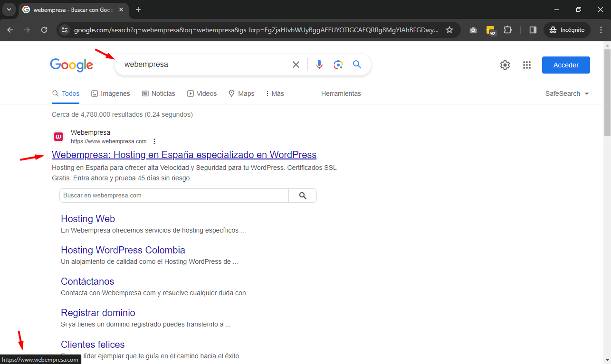The image size is (611, 364).
Task: Open the Contáctanos sitelink
Action: tap(87, 281)
